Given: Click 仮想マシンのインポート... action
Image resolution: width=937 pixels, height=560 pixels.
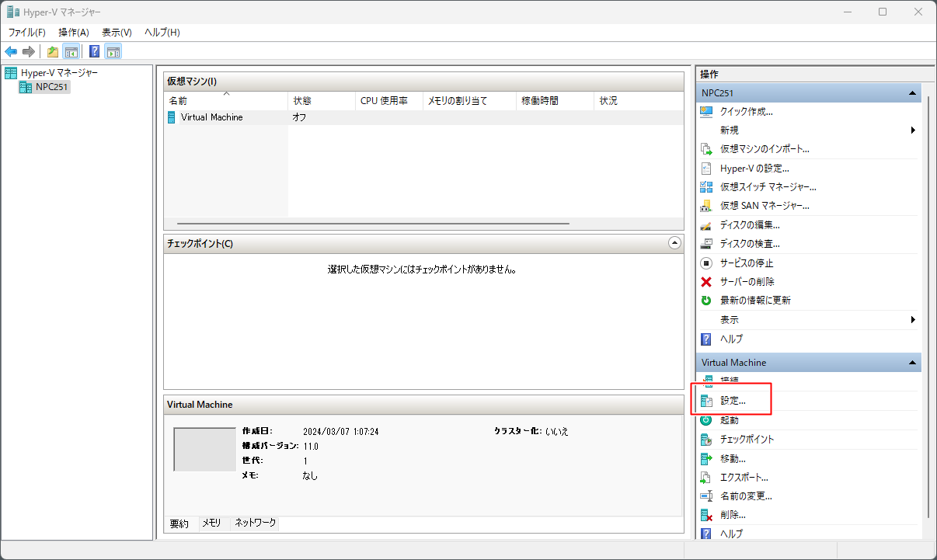Looking at the screenshot, I should point(765,149).
